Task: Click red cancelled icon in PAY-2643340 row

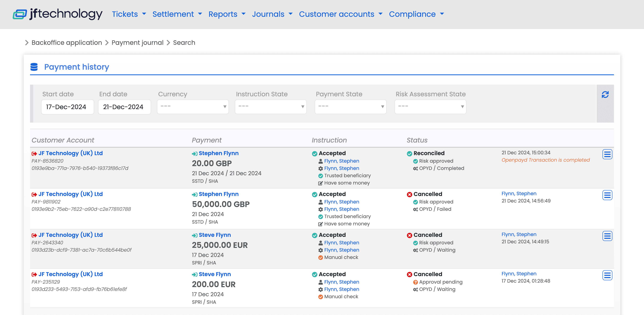Action: (409, 235)
